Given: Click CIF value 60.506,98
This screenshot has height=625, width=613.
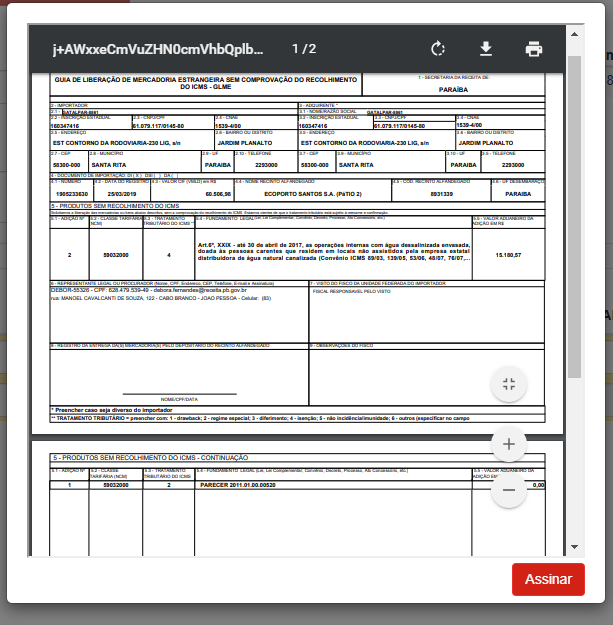Looking at the screenshot, I should click(x=218, y=194).
